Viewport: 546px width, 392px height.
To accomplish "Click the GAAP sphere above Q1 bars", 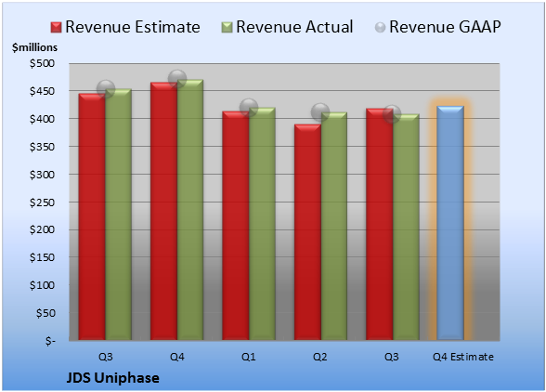I will (x=249, y=108).
